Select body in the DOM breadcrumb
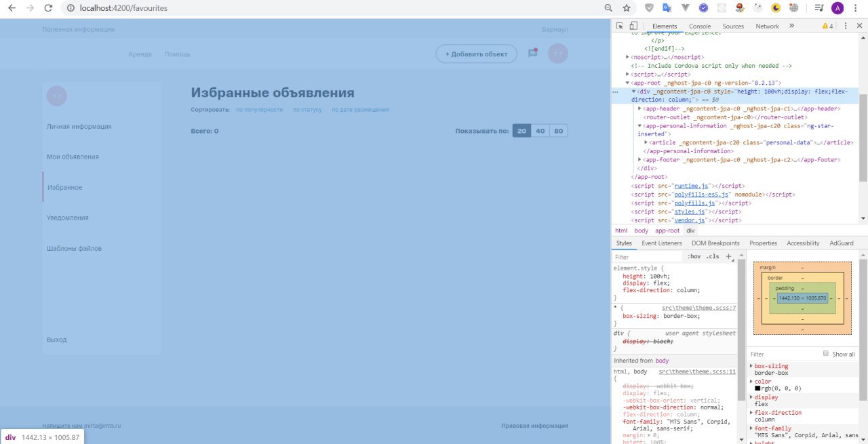The height and width of the screenshot is (444, 868). 642,230
